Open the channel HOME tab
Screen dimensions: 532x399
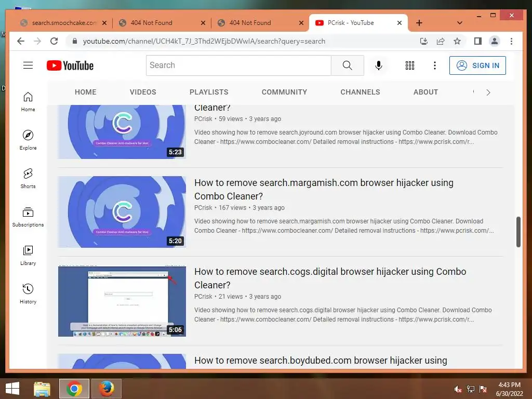pos(86,92)
